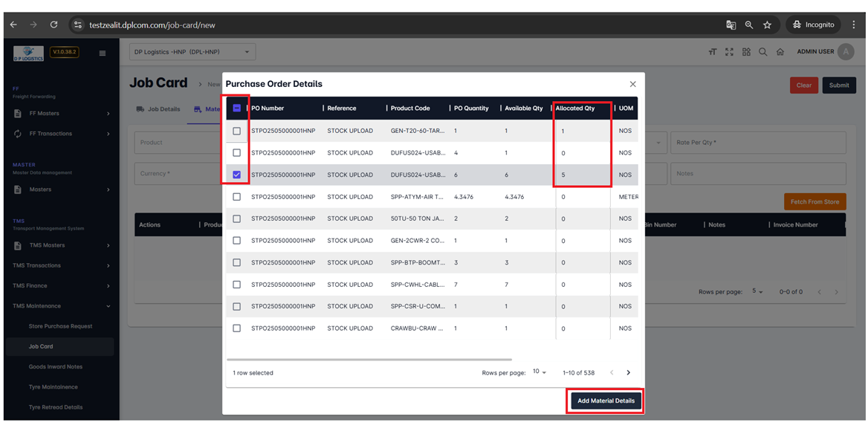Viewport: 868px width, 428px height.
Task: Close the Purchase Order Details dialog
Action: coord(632,85)
